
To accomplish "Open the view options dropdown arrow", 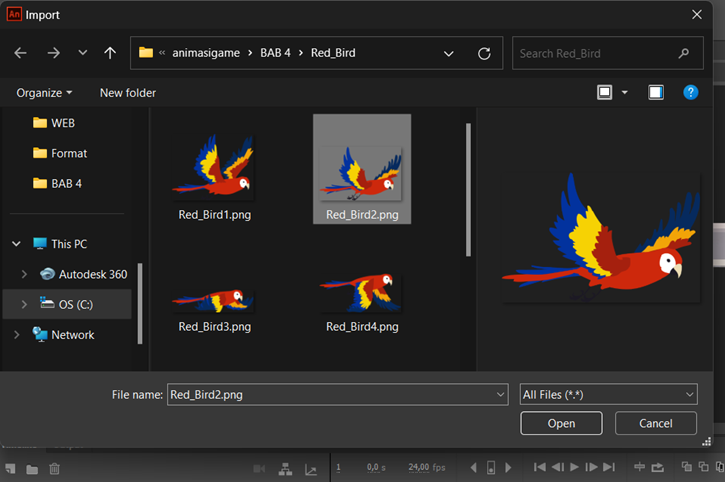I will (625, 93).
